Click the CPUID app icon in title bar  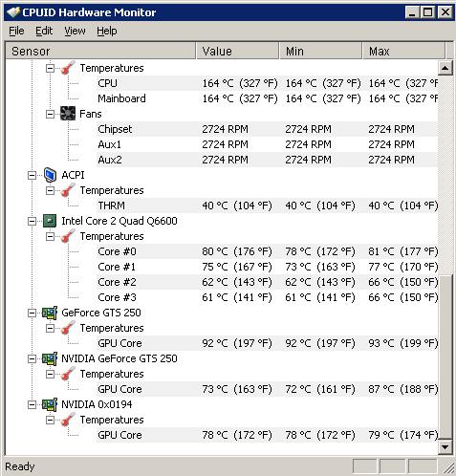(13, 12)
